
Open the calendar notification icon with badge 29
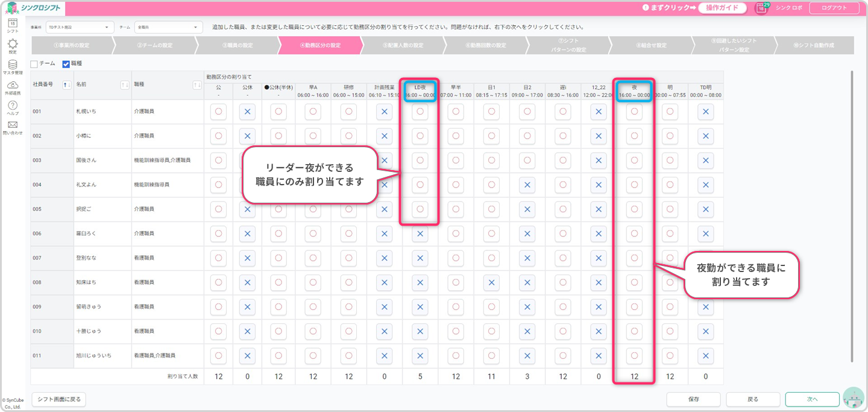[x=762, y=8]
